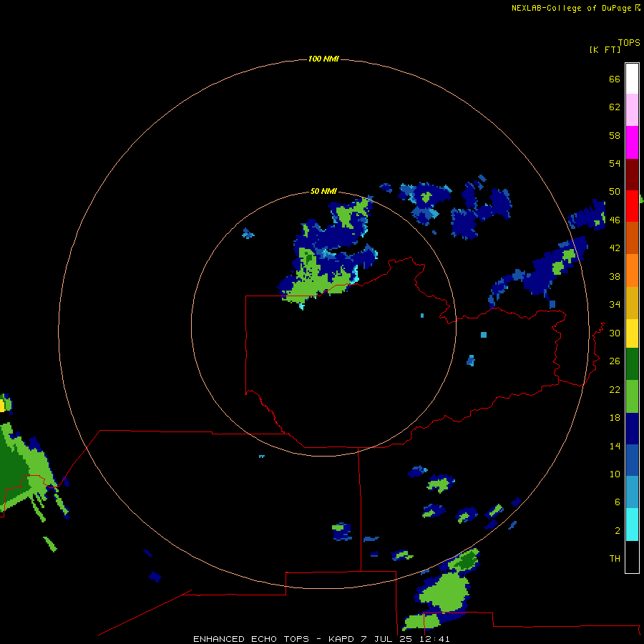Click the gold legend swatch
Screen dimensions: 644x644
[x=632, y=303]
